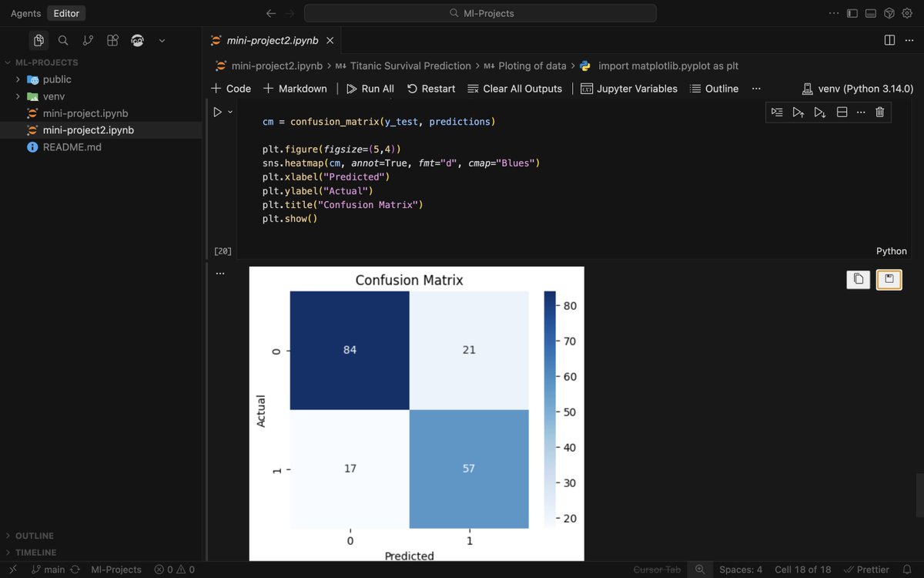
Task: Switch git branch main
Action: click(48, 570)
